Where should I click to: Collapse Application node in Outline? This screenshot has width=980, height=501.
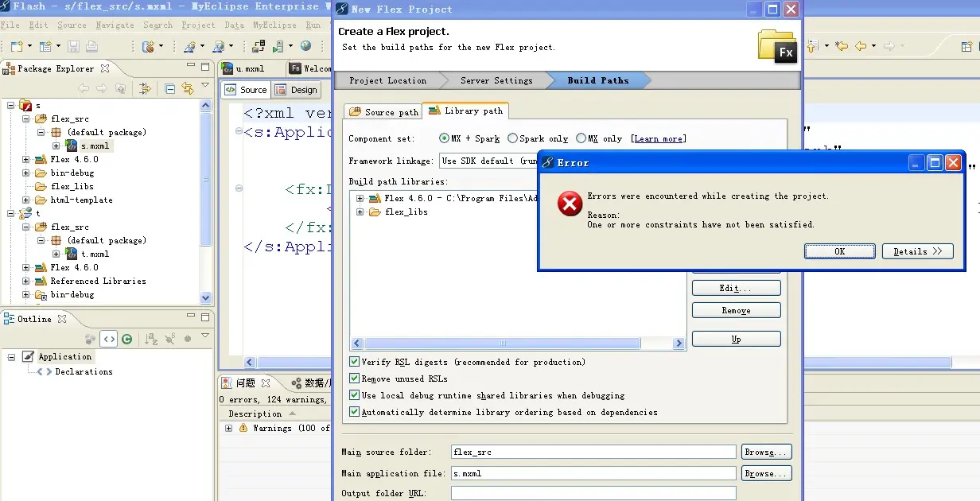click(12, 357)
